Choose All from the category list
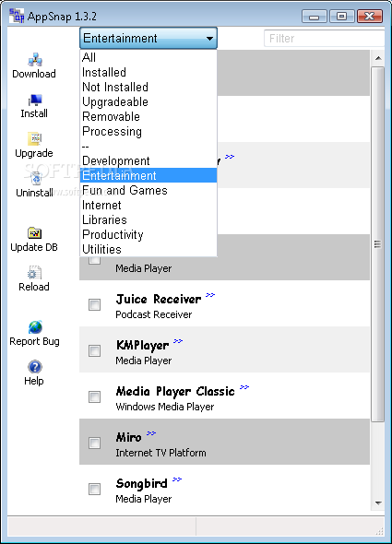The height and width of the screenshot is (544, 392). pos(148,57)
